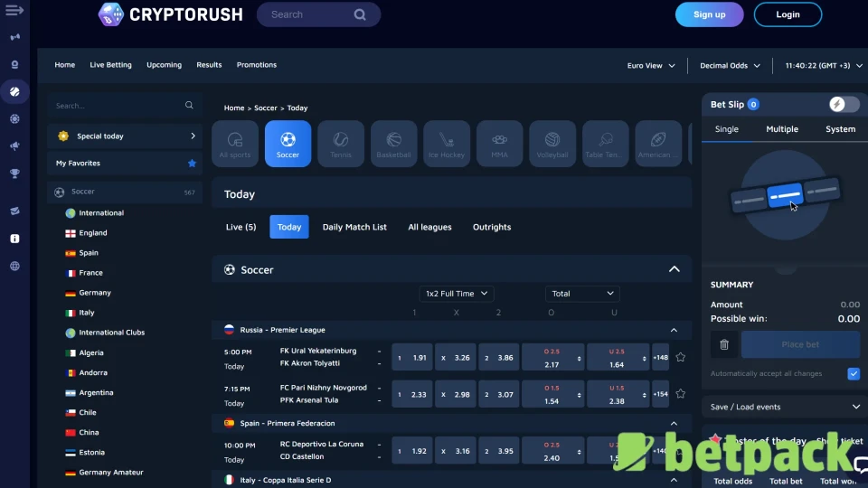The image size is (868, 488).
Task: Select the Table Tennis category icon
Action: 605,144
